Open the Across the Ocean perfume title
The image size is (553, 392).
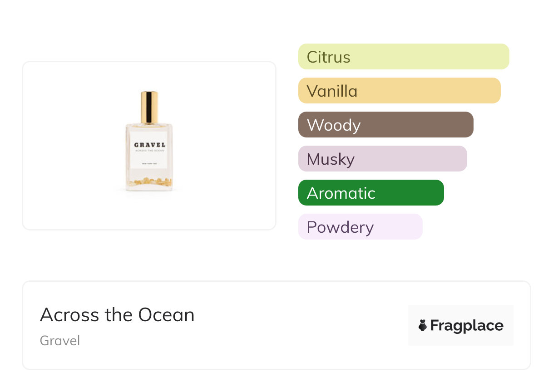[117, 315]
